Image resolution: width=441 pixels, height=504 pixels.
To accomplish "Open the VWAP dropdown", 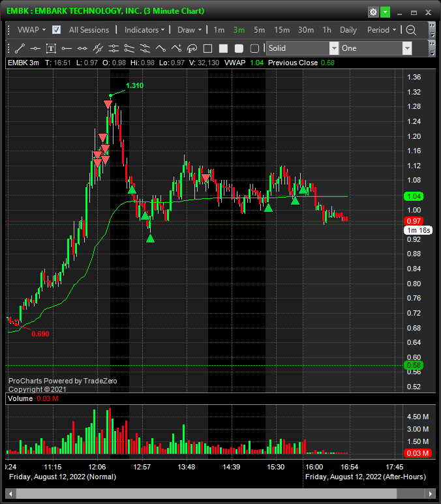I will coord(31,30).
